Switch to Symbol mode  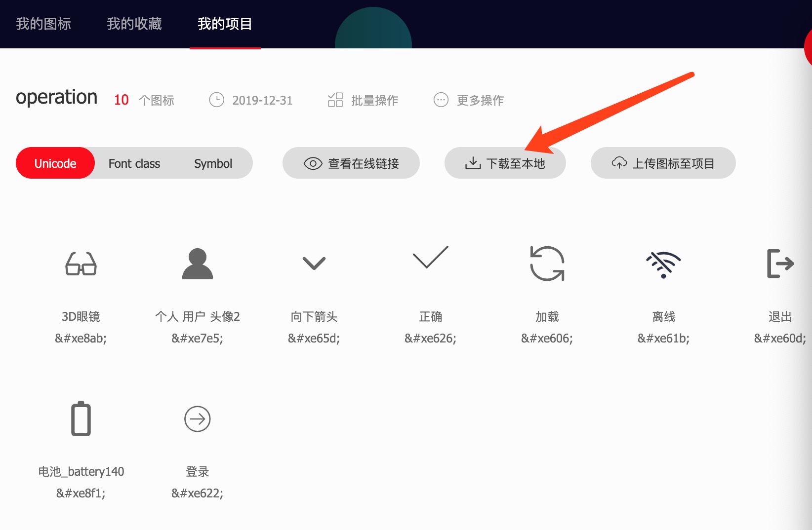tap(213, 163)
